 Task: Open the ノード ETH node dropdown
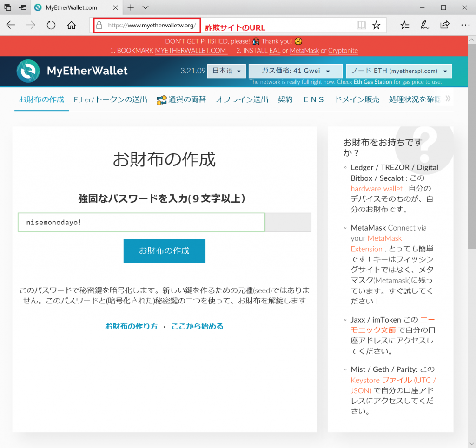[399, 71]
